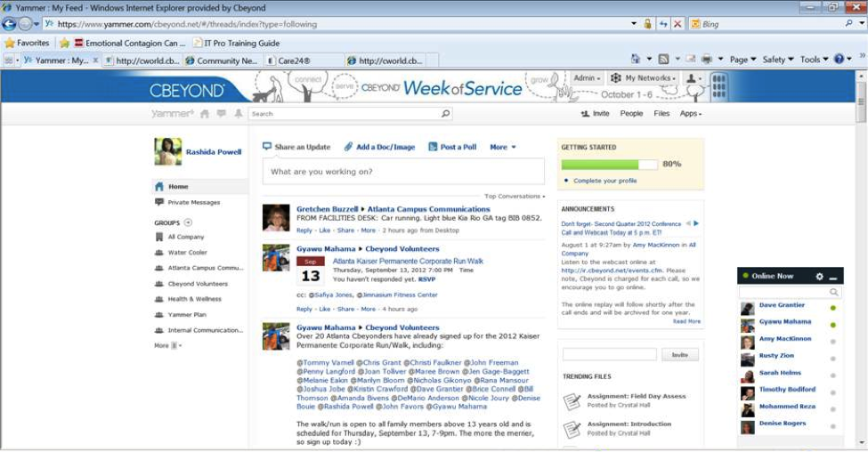This screenshot has width=868, height=452.
Task: Open Assignment: Field Day Assess file icon
Action: 572,400
